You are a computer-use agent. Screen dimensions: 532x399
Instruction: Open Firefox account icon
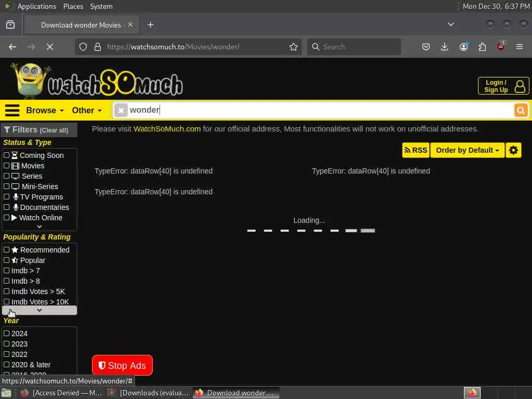(x=463, y=47)
